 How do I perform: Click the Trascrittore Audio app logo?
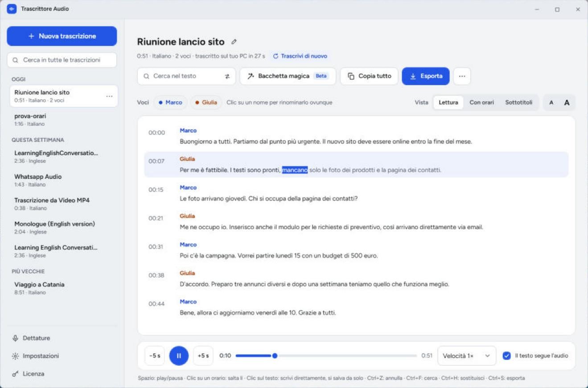tap(12, 9)
